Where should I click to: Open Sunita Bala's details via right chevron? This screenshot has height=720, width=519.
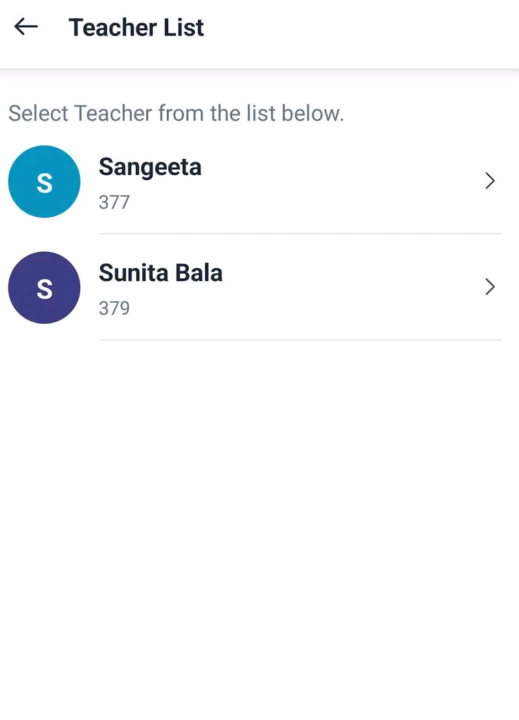[490, 287]
